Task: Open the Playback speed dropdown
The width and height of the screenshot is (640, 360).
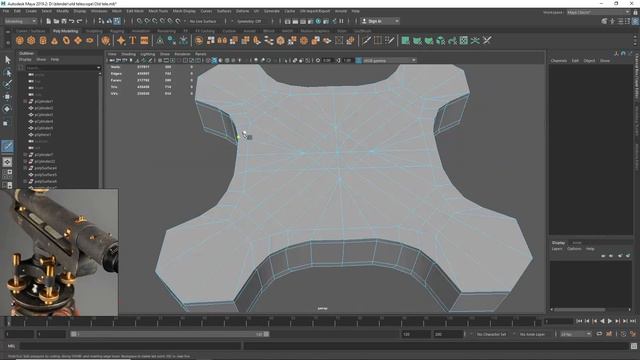Action: (576, 334)
